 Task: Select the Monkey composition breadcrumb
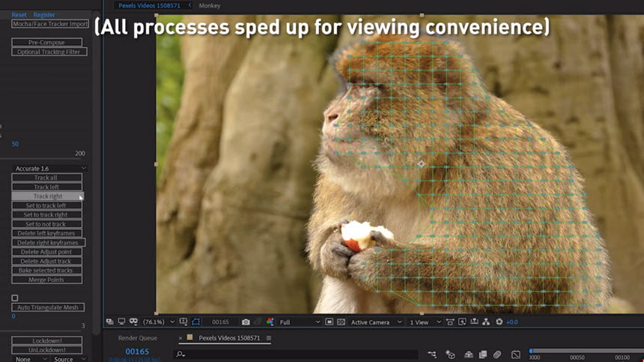click(210, 6)
